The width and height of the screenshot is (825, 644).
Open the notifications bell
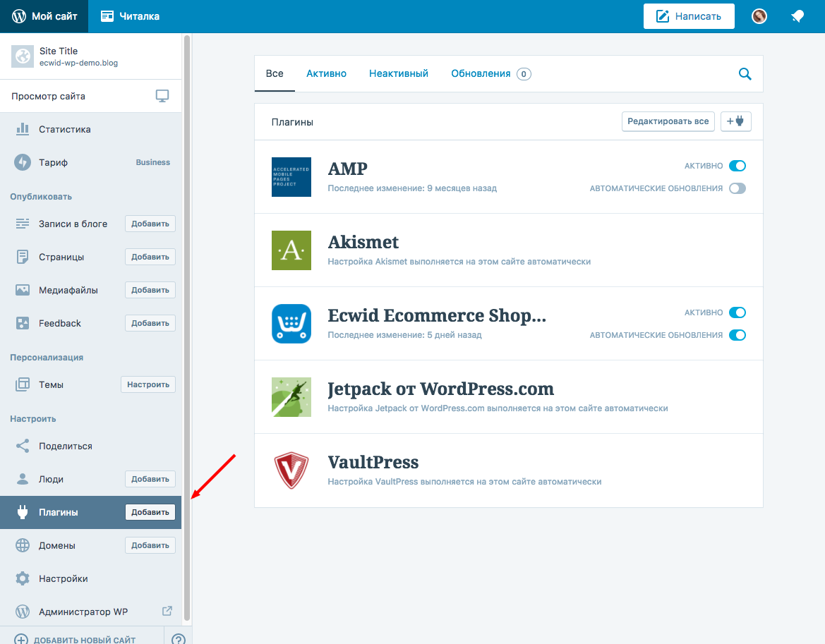point(797,16)
